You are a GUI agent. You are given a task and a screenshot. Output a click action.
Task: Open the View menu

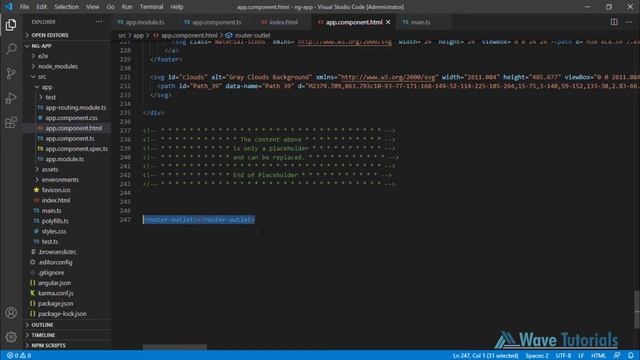(92, 7)
